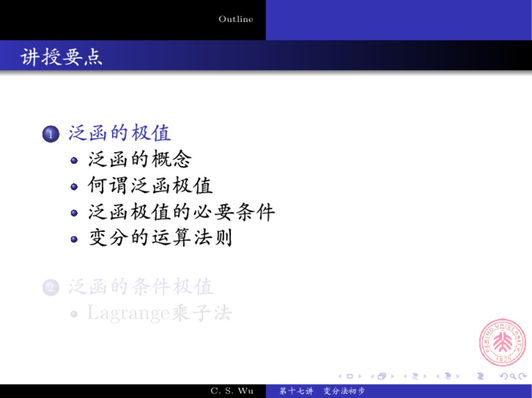Click the previous slide arrow
The image size is (532, 398).
coord(340,376)
